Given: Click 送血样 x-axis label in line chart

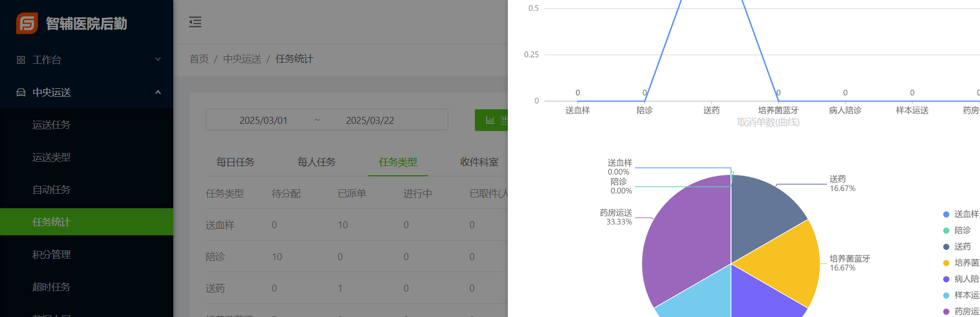Looking at the screenshot, I should pyautogui.click(x=578, y=110).
